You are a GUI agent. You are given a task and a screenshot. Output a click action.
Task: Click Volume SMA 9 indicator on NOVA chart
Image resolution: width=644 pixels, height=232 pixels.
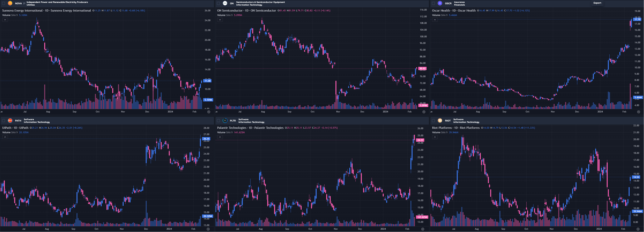click(x=10, y=15)
